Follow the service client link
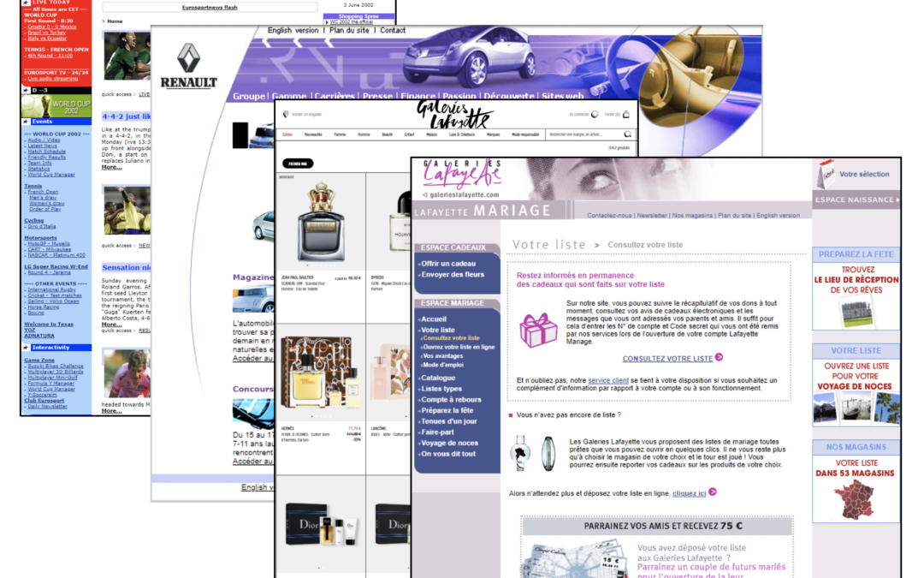 [x=608, y=380]
